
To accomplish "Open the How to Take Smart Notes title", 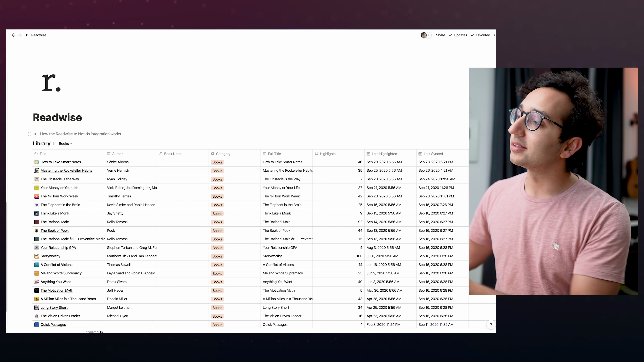I will click(61, 162).
